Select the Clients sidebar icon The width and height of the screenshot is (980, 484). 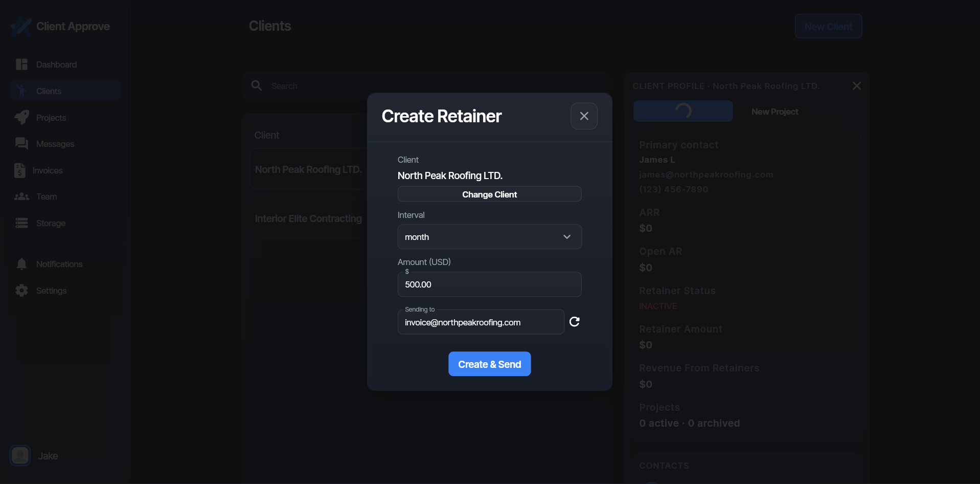[22, 91]
